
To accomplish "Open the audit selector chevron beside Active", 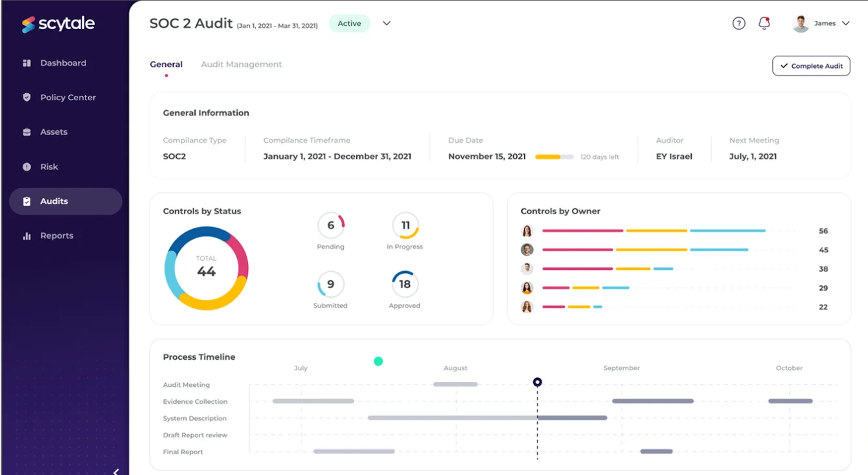I will [x=387, y=23].
